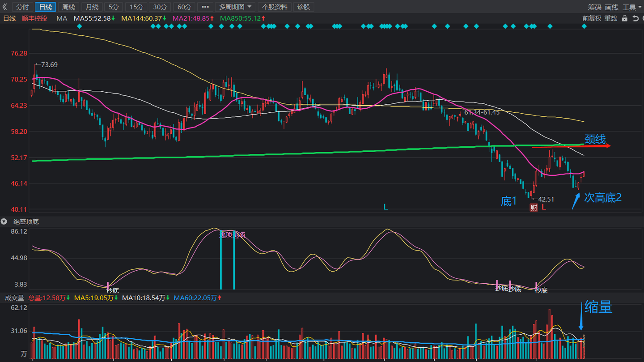Click the 顺丰控股 stock name
The height and width of the screenshot is (362, 644).
tap(34, 18)
